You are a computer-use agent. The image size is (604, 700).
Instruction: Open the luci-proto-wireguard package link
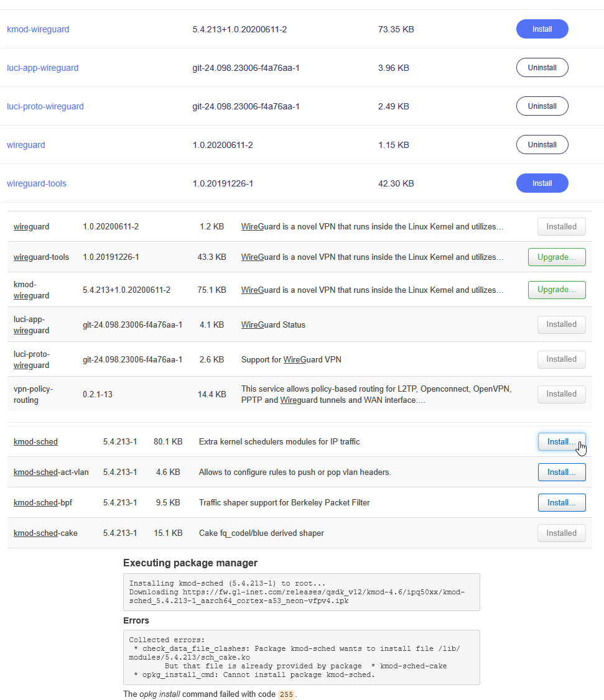pyautogui.click(x=45, y=106)
